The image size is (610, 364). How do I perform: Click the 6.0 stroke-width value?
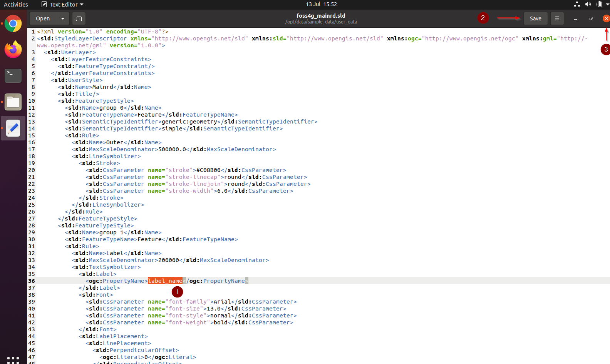[222, 191]
